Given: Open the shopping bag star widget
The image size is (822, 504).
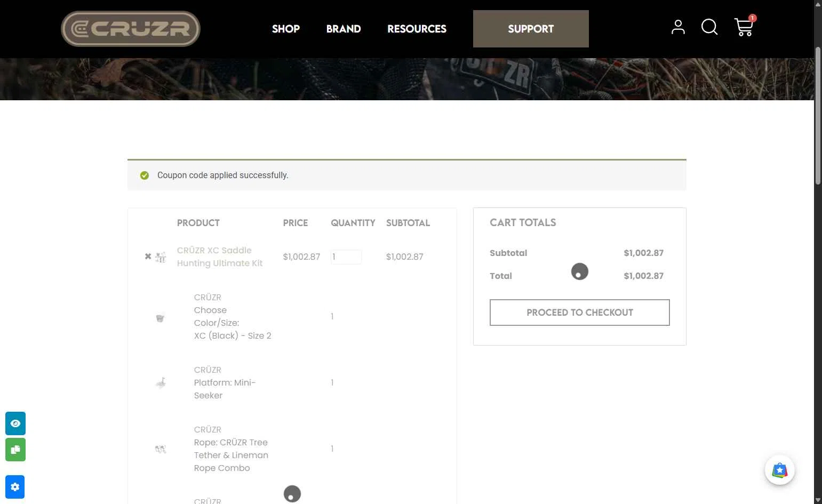Looking at the screenshot, I should [780, 470].
